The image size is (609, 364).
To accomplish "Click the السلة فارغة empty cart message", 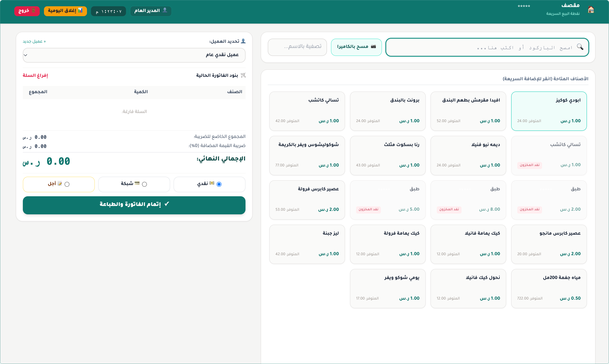I will click(134, 112).
